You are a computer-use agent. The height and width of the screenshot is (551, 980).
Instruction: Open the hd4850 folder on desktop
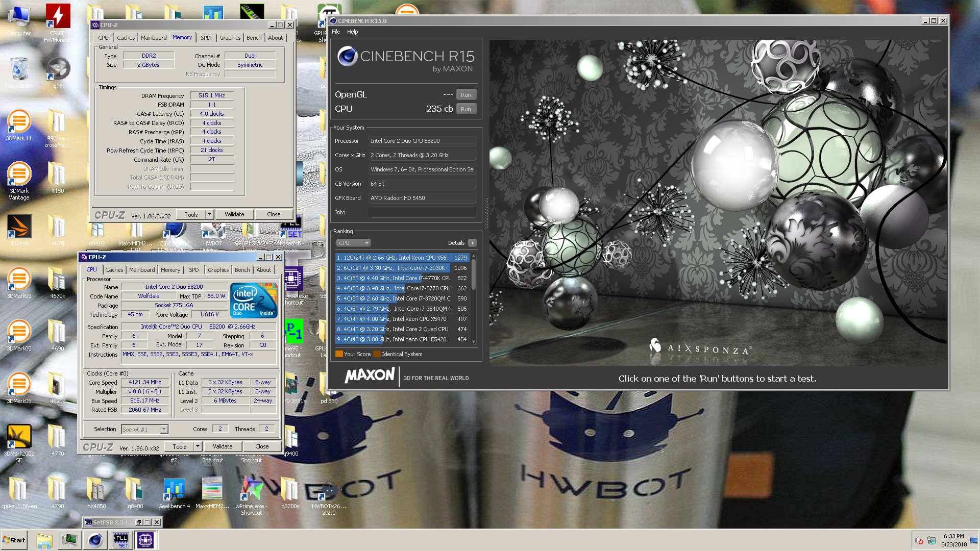coord(96,493)
